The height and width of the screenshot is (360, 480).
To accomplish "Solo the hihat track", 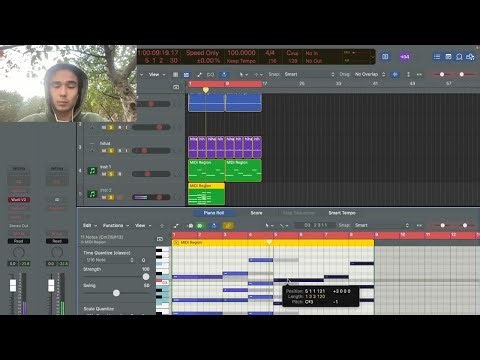I will tap(111, 151).
